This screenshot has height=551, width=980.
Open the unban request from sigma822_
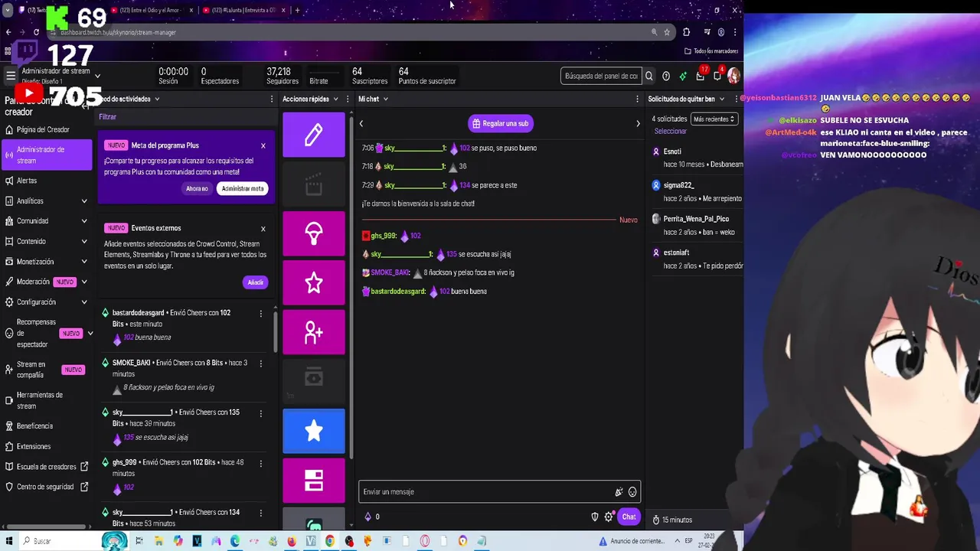(x=697, y=191)
